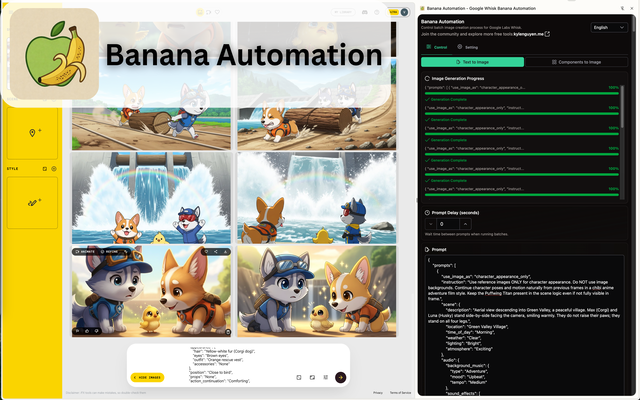The height and width of the screenshot is (400, 640).
Task: Open the back-view waterfall image
Action: [x=317, y=198]
